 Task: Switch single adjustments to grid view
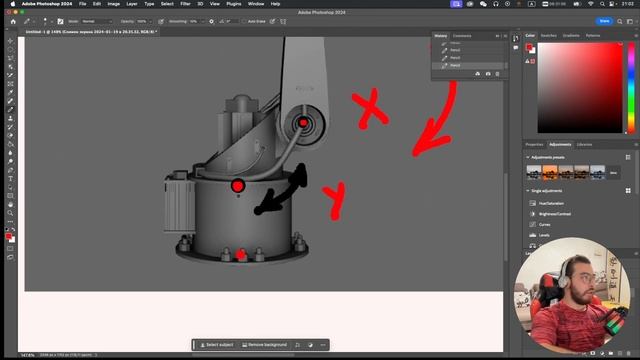coord(628,191)
